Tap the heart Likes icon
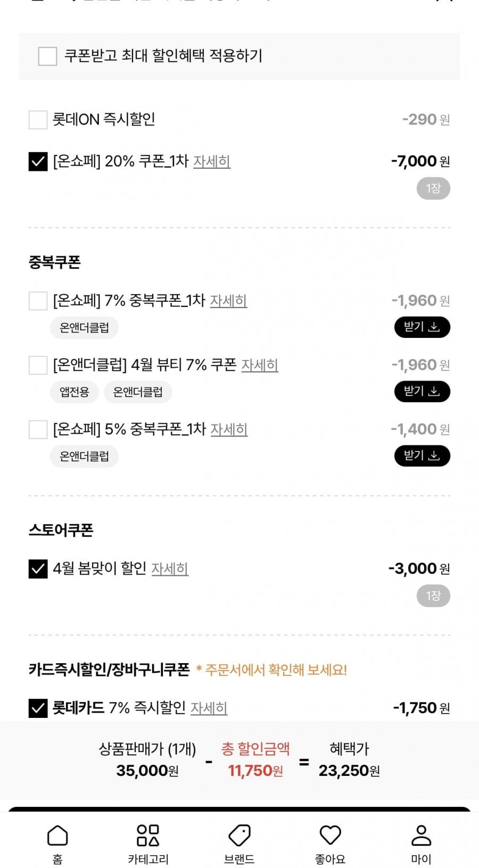The image size is (479, 868). [330, 843]
